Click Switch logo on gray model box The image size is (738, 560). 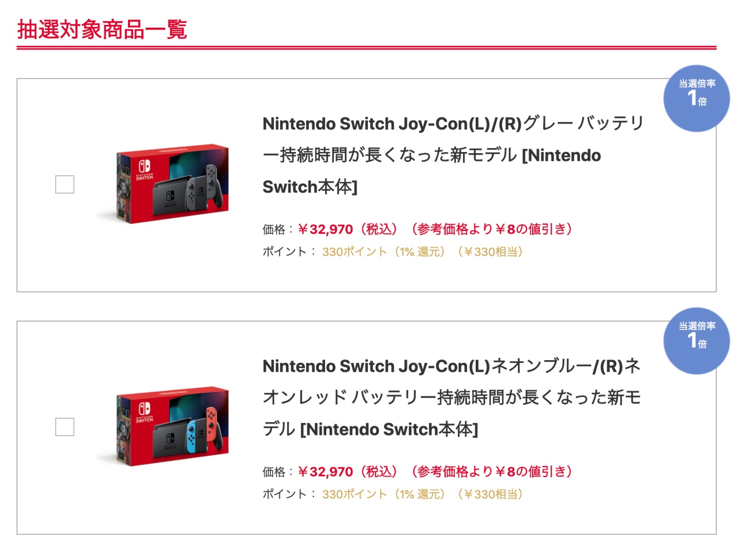[145, 171]
